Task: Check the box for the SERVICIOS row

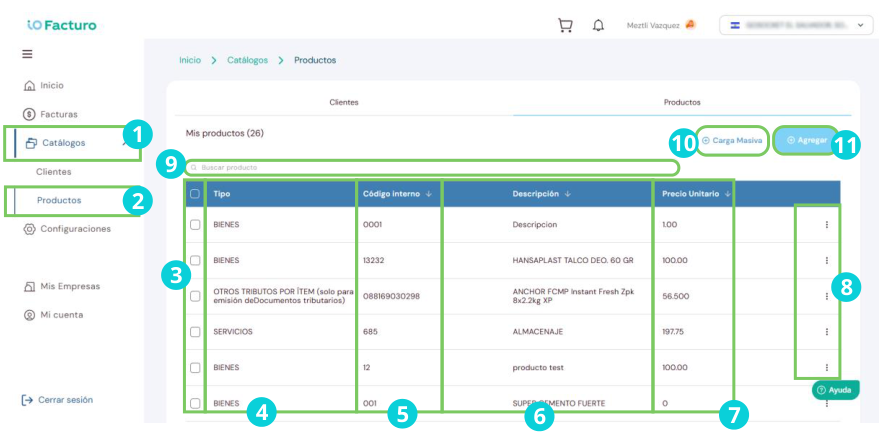Action: click(x=195, y=332)
